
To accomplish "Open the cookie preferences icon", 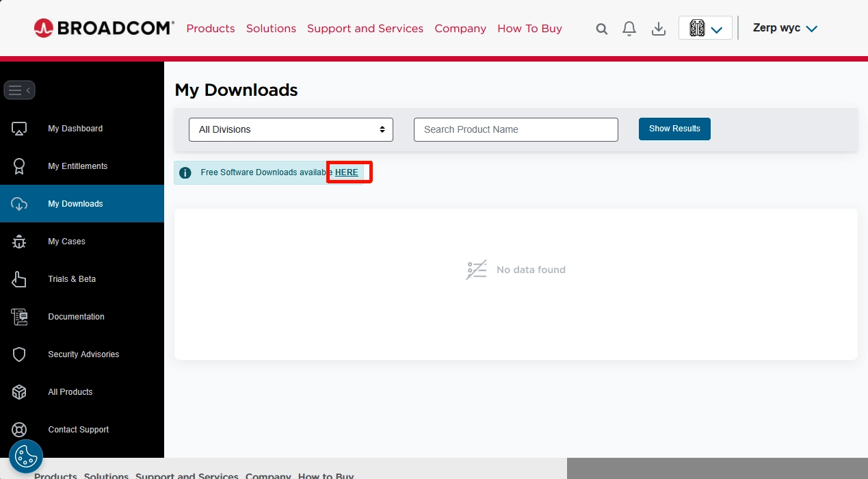I will pyautogui.click(x=26, y=456).
